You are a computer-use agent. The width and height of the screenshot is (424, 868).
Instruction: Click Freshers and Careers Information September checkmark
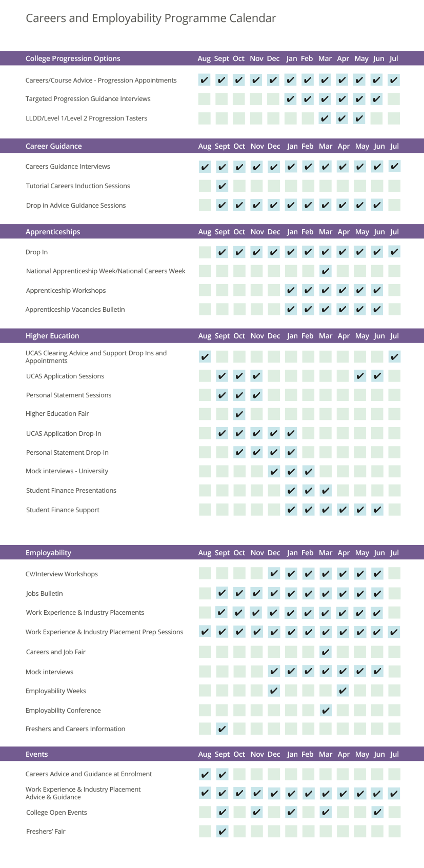(222, 729)
